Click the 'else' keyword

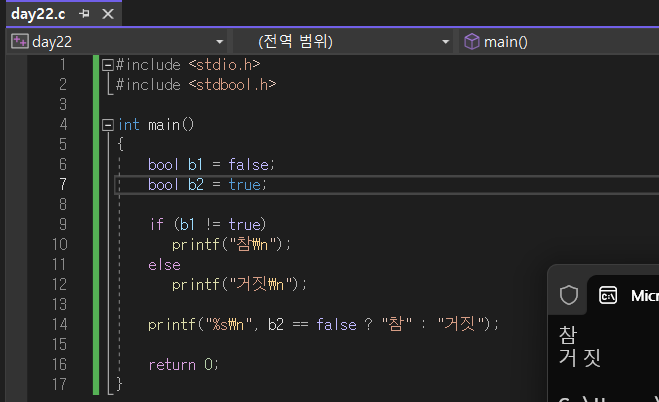(164, 265)
